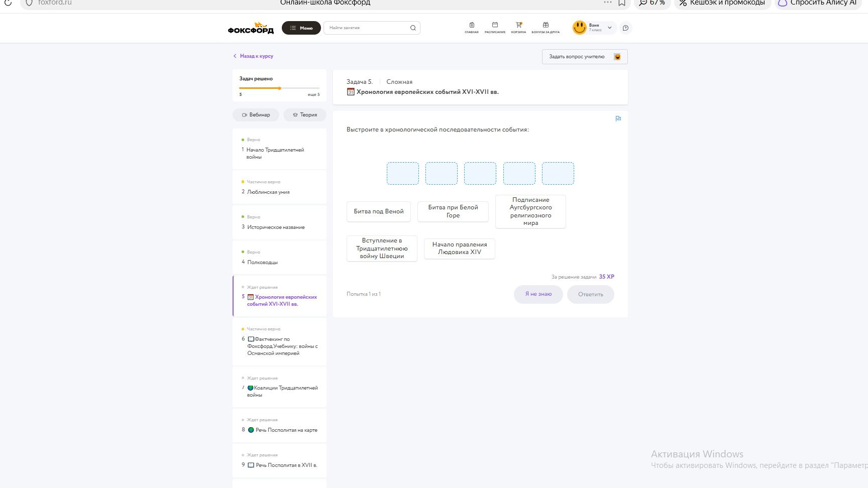Select task 7 Коалиции Тридцатилетней войны
Screen dimensions: 868x488
(279, 387)
